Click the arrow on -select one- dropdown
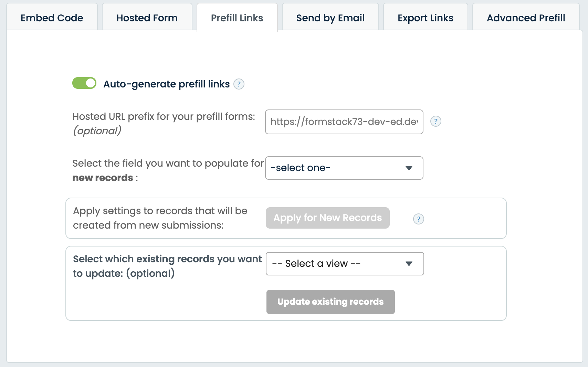Screen dimensions: 588x367 (409, 168)
